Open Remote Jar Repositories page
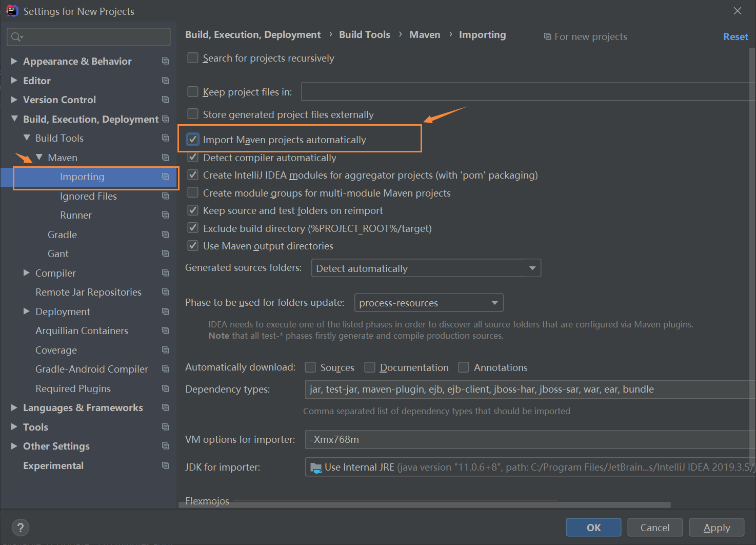Screen dimensions: 756x545 88,292
